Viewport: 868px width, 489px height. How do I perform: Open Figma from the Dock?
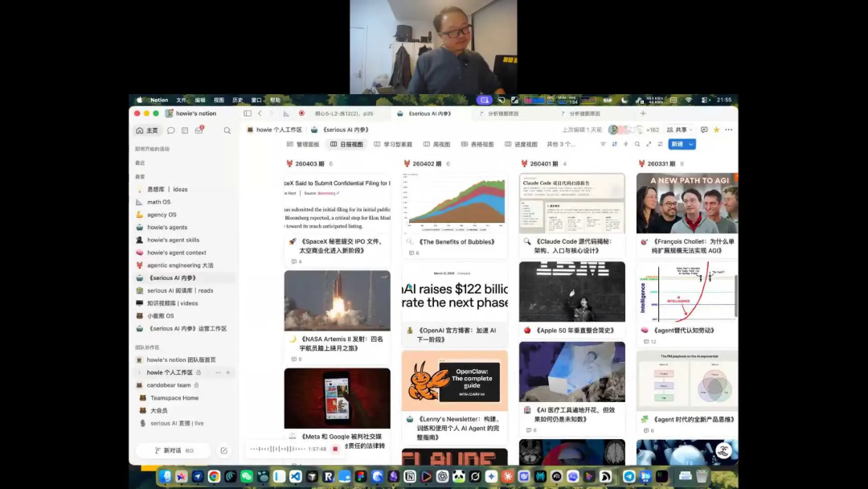point(361,476)
